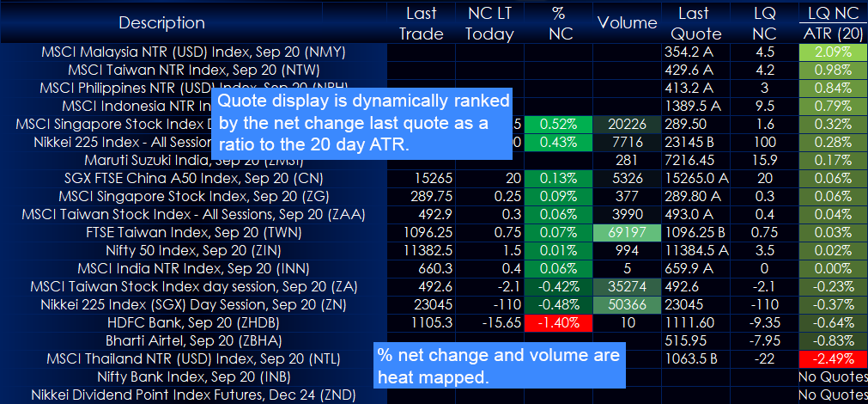
Task: Click LQ NC value -9.35
Action: coord(764,322)
